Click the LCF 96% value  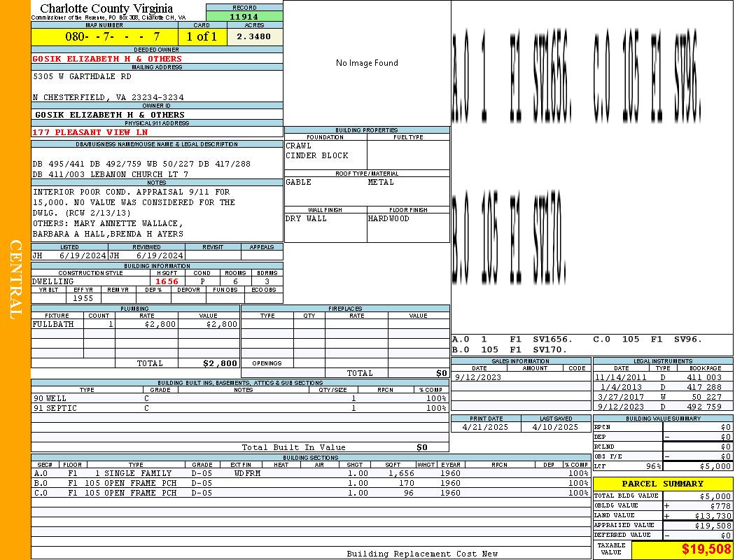pos(653,466)
